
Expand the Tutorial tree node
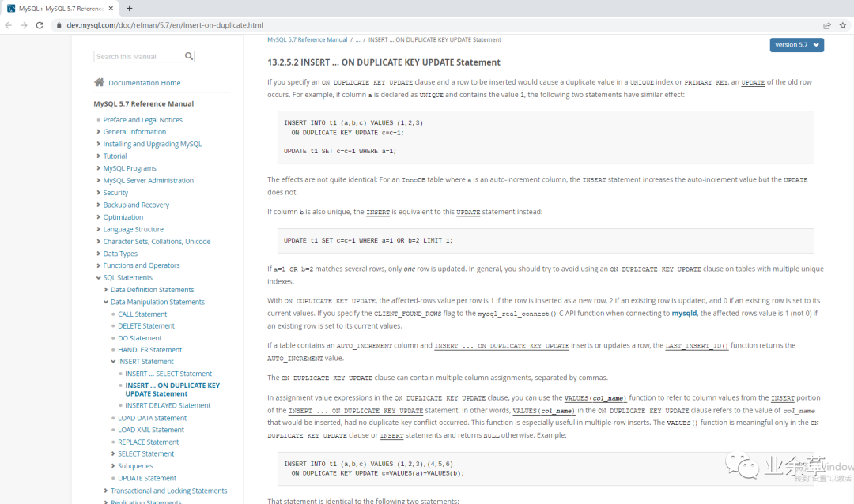(x=98, y=156)
